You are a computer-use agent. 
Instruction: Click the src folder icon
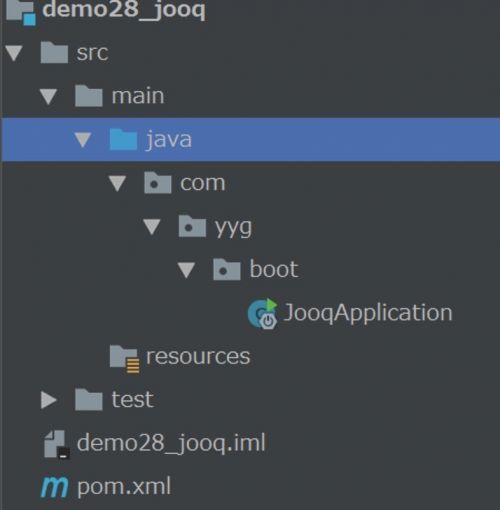coord(54,52)
